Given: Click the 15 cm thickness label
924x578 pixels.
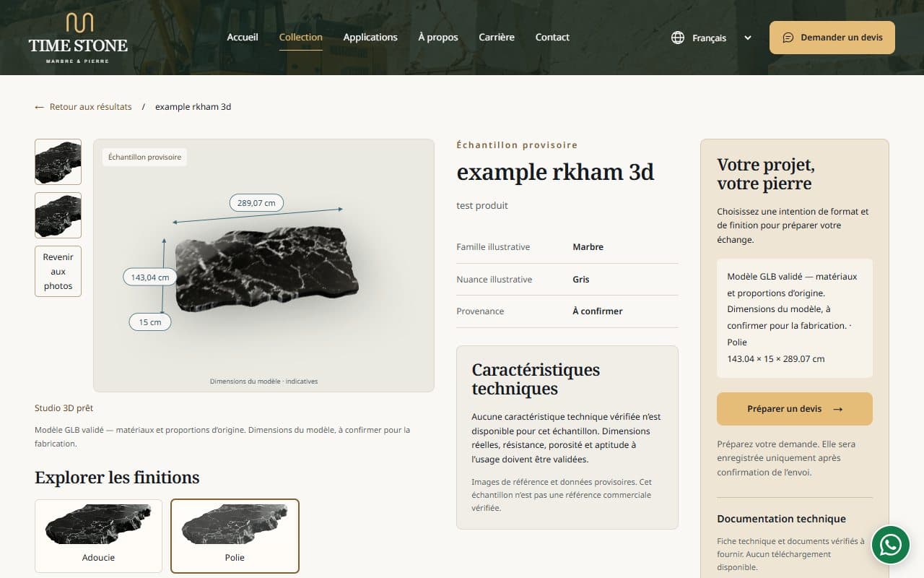Looking at the screenshot, I should 150,322.
